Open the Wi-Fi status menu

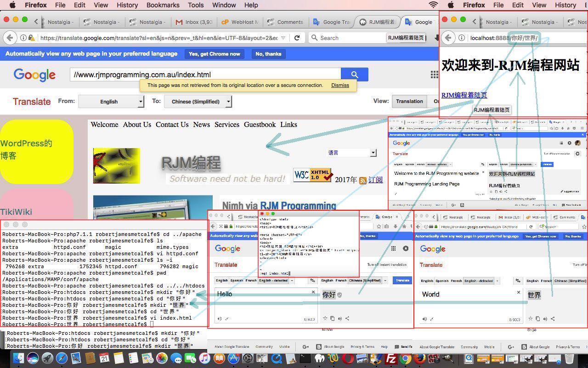(433, 5)
